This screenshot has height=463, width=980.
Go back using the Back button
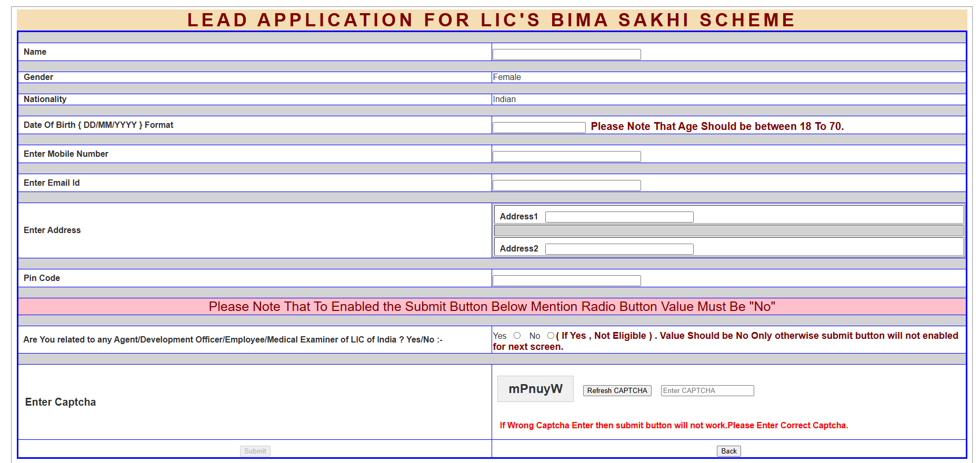click(728, 451)
